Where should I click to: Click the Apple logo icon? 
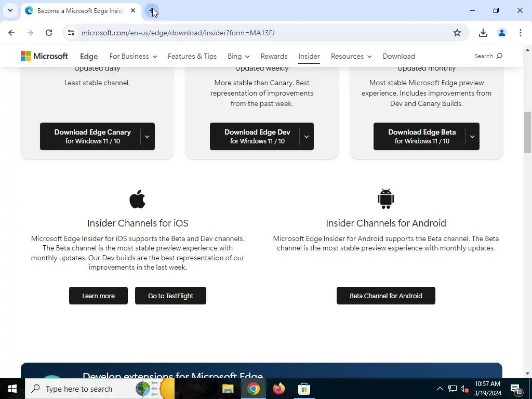(137, 199)
